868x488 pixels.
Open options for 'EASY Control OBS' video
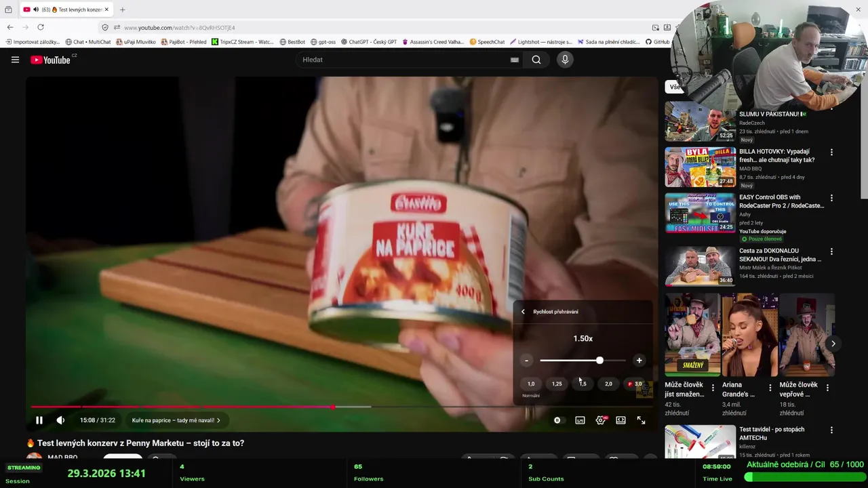[x=831, y=198]
